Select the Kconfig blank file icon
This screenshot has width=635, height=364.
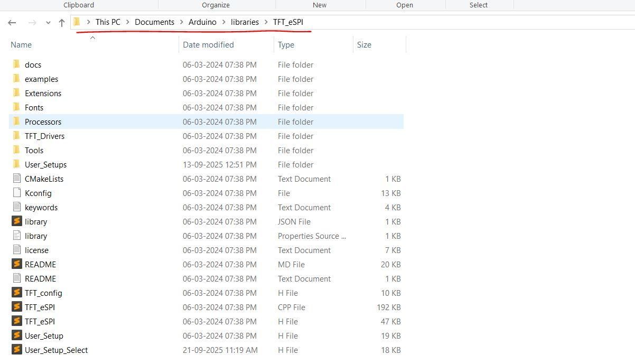pos(16,193)
